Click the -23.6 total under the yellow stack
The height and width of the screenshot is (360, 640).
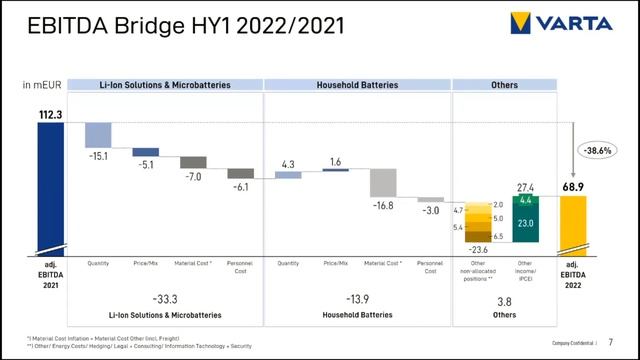[x=478, y=249]
